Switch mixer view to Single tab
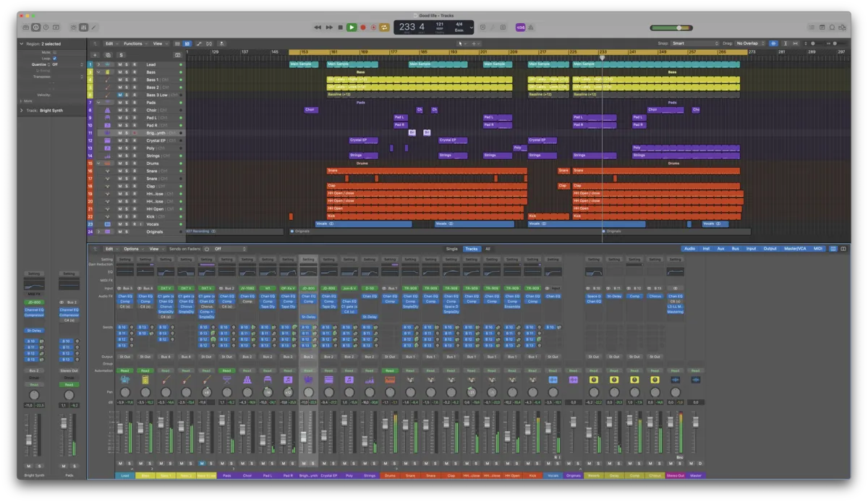The width and height of the screenshot is (868, 502). click(x=451, y=249)
